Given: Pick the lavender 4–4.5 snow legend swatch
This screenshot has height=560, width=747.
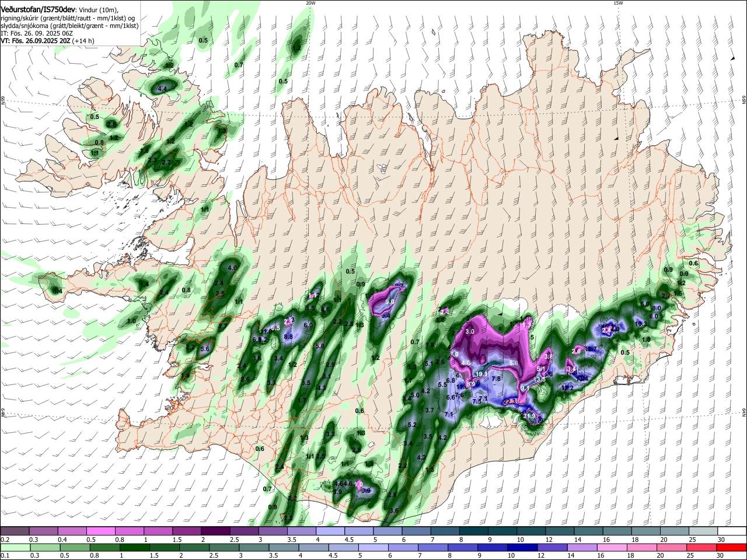Looking at the screenshot, I should pyautogui.click(x=330, y=531).
